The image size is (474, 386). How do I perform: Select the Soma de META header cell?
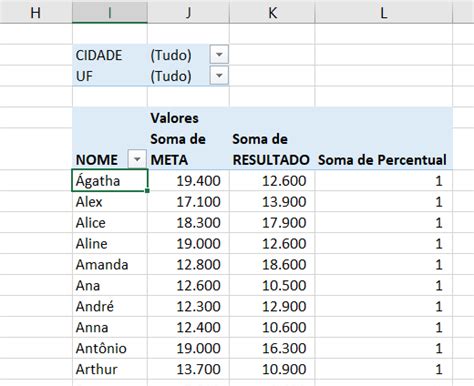click(x=188, y=149)
